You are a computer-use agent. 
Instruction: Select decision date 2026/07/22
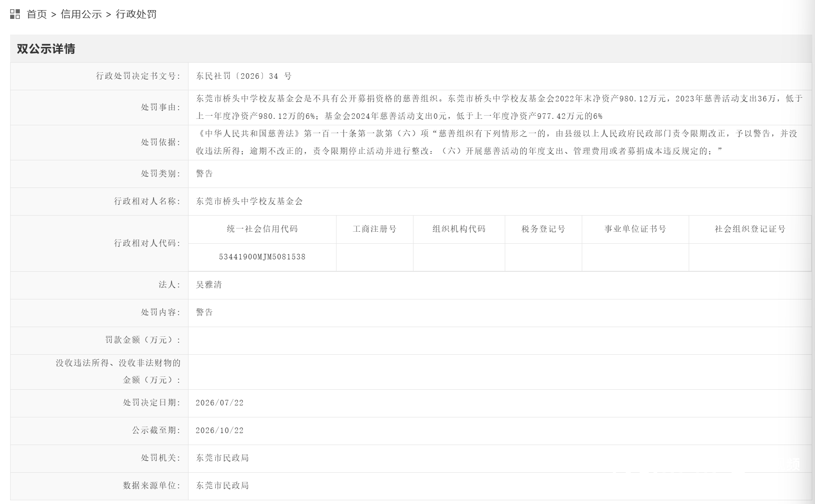220,403
